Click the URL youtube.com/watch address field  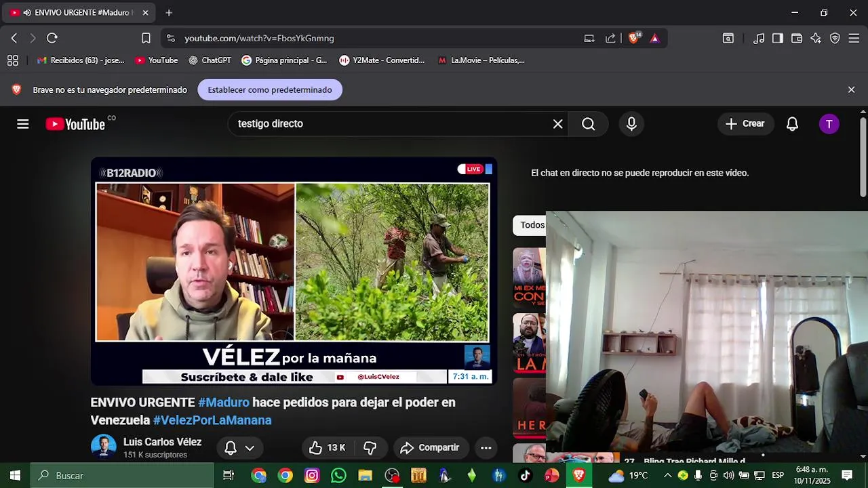pyautogui.click(x=259, y=38)
